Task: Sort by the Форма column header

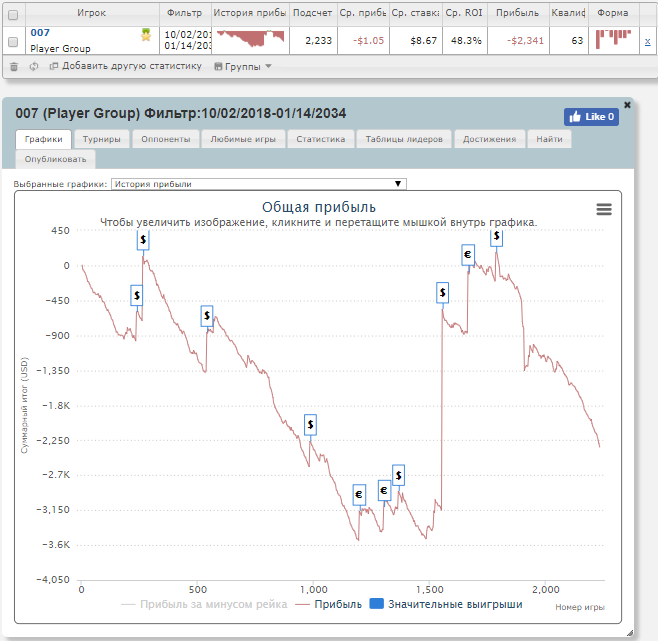Action: click(x=613, y=13)
